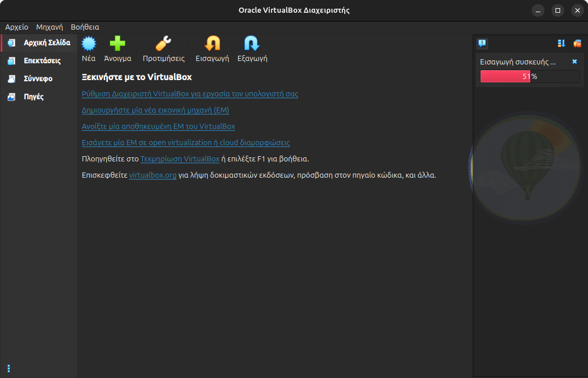Minimize the VirtualBox window
The width and height of the screenshot is (588, 378).
(538, 10)
